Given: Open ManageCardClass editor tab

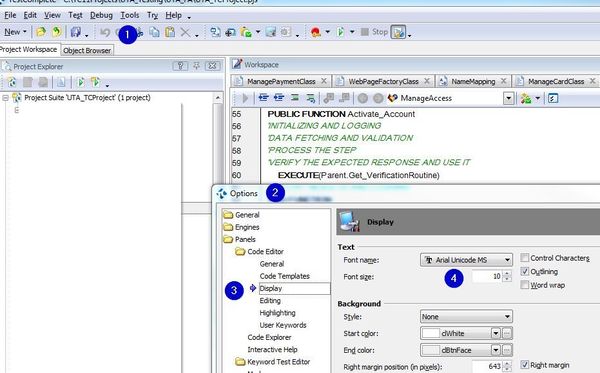Looking at the screenshot, I should click(x=556, y=81).
